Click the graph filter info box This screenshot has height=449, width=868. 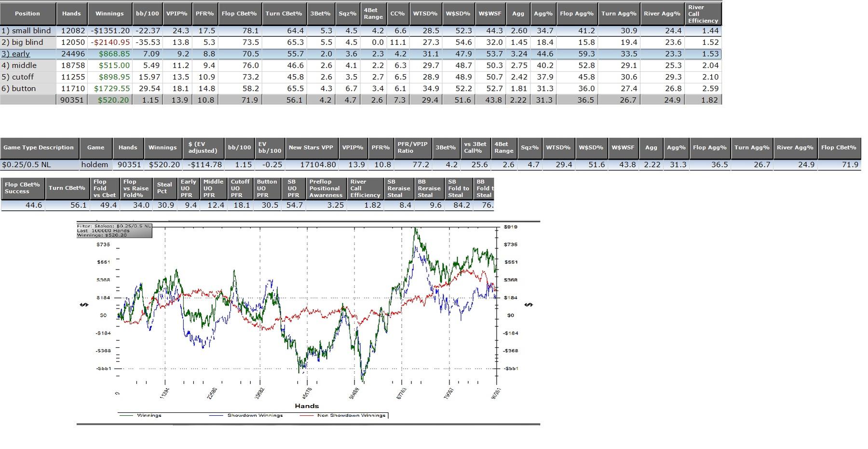coord(114,231)
